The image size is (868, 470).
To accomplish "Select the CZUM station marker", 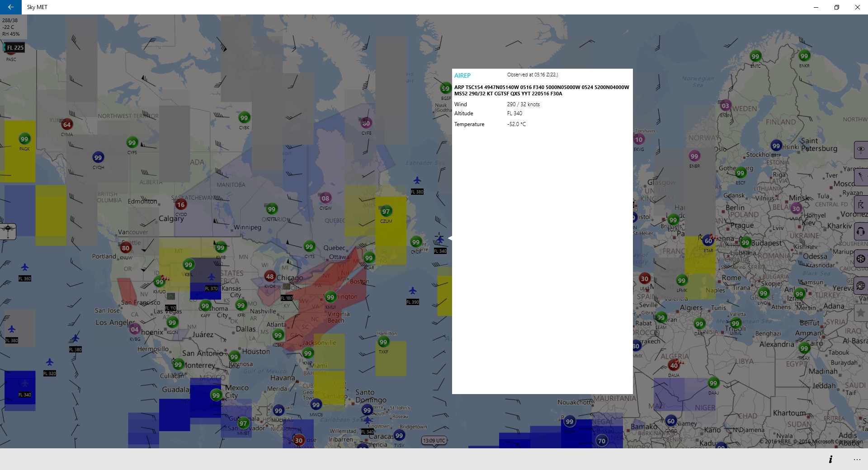I will click(x=386, y=211).
